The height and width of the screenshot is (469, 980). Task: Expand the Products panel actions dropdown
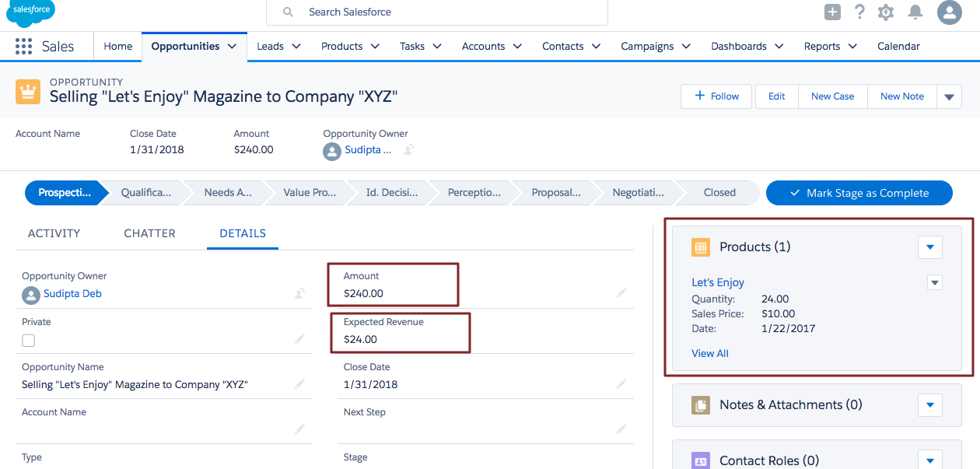coord(930,247)
